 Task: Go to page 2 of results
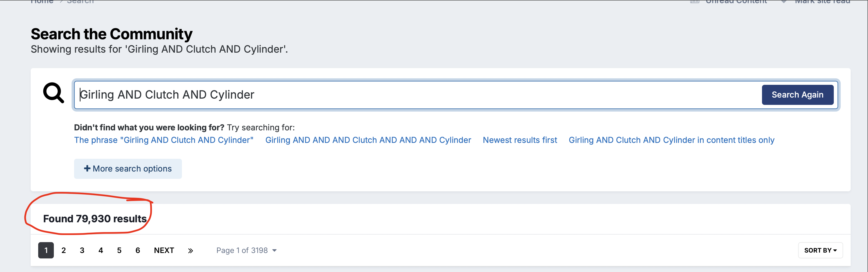click(x=64, y=250)
